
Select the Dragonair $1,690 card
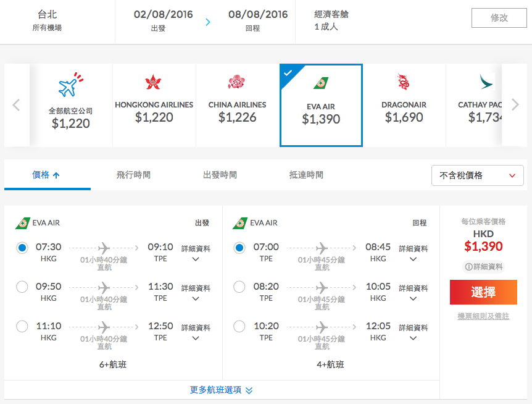[x=404, y=105]
